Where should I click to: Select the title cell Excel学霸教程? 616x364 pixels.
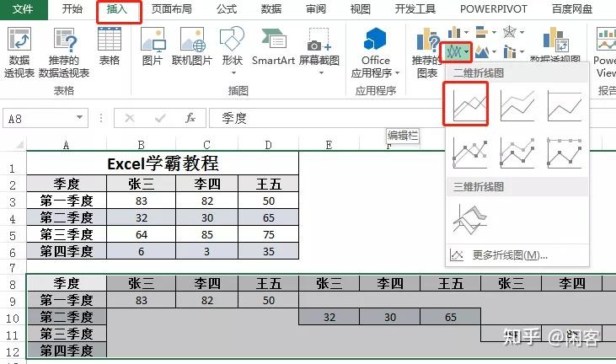[163, 163]
